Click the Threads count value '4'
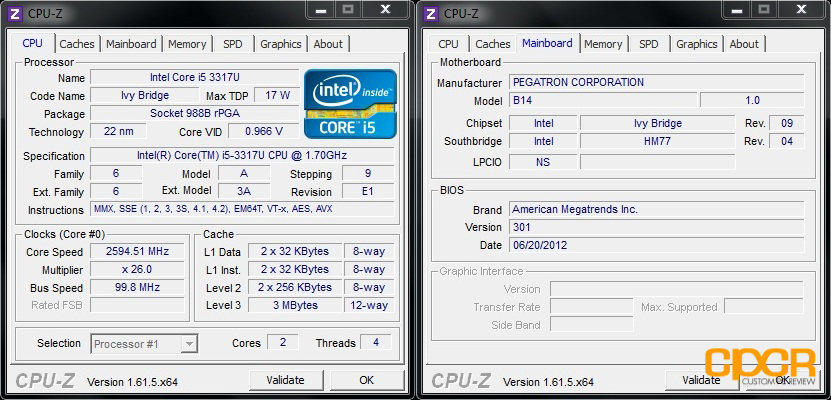This screenshot has height=400, width=831. click(376, 342)
